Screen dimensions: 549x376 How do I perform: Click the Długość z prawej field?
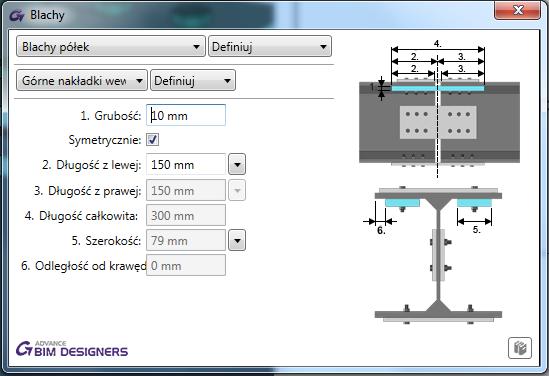point(186,190)
